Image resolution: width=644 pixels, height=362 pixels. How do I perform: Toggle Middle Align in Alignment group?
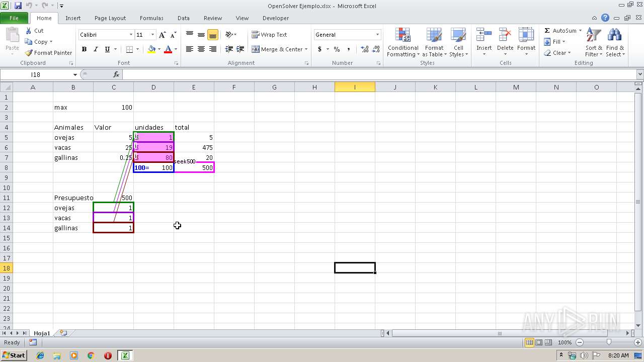click(201, 35)
